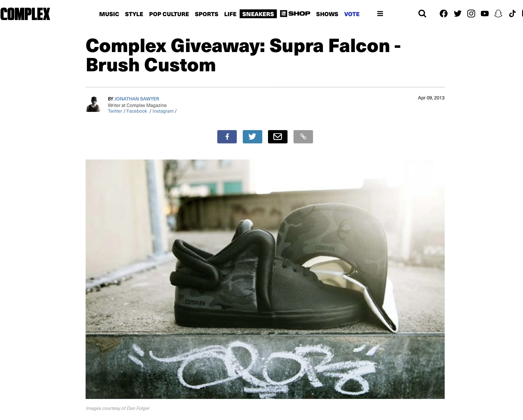Visit Complex's Facebook page icon in header

pos(444,14)
